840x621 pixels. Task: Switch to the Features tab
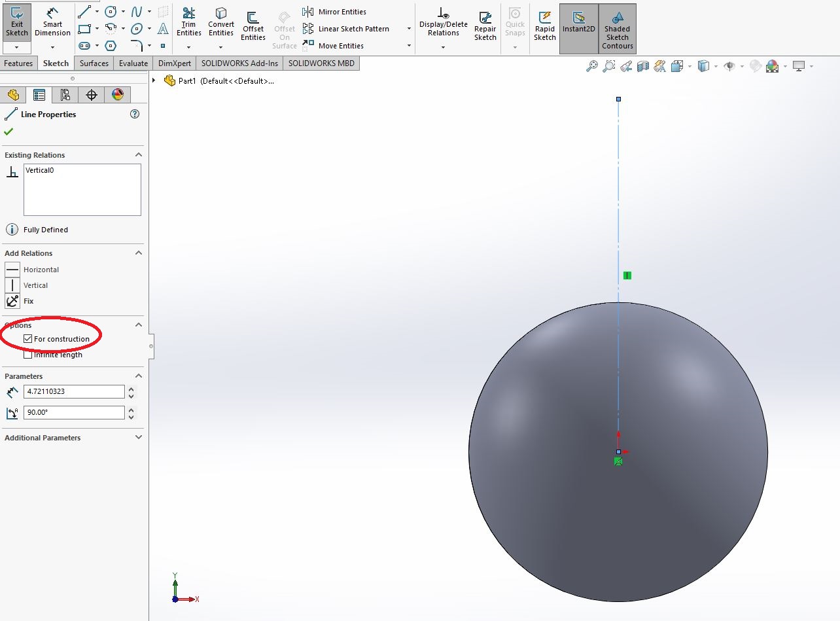[x=18, y=63]
